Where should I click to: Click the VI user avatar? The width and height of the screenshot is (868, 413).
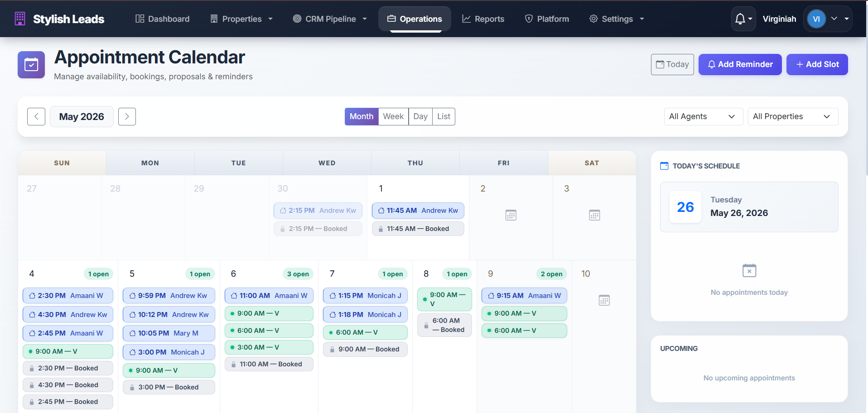(816, 19)
